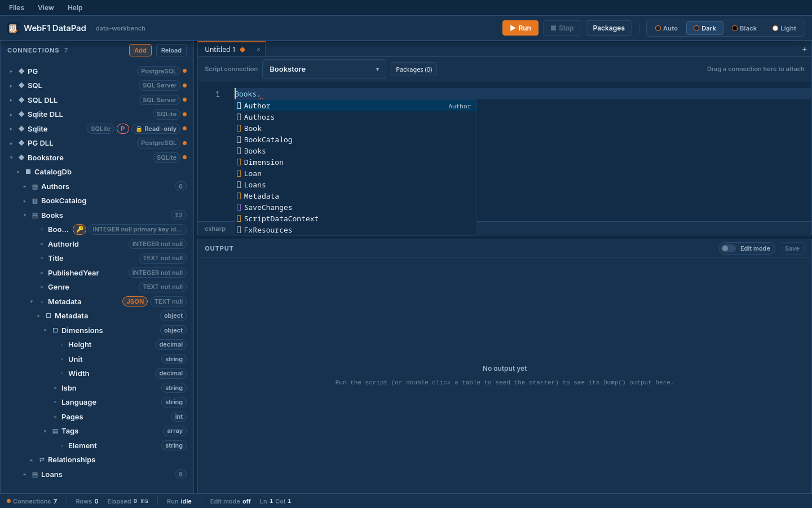Click the unsaved-changes dot on Untitled 1 tab
This screenshot has width=812, height=508.
click(242, 50)
